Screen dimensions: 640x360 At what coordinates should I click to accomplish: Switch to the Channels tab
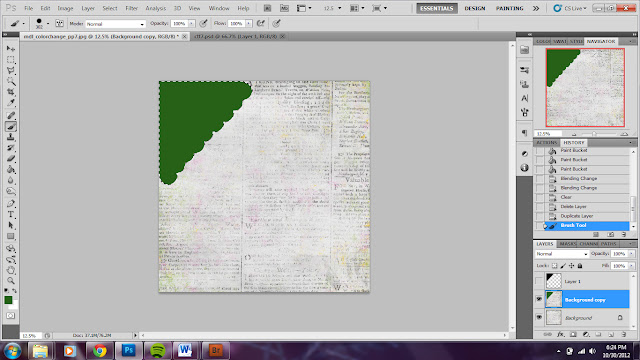[589, 244]
